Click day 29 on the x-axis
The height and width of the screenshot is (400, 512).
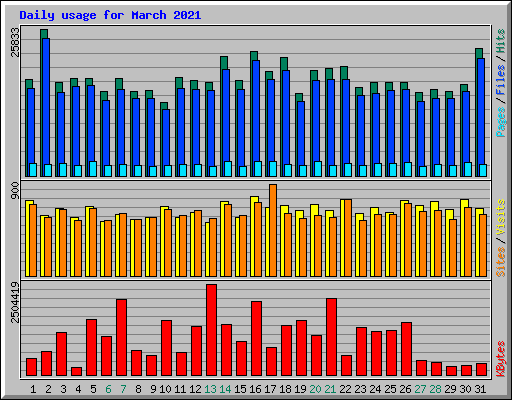pos(450,389)
